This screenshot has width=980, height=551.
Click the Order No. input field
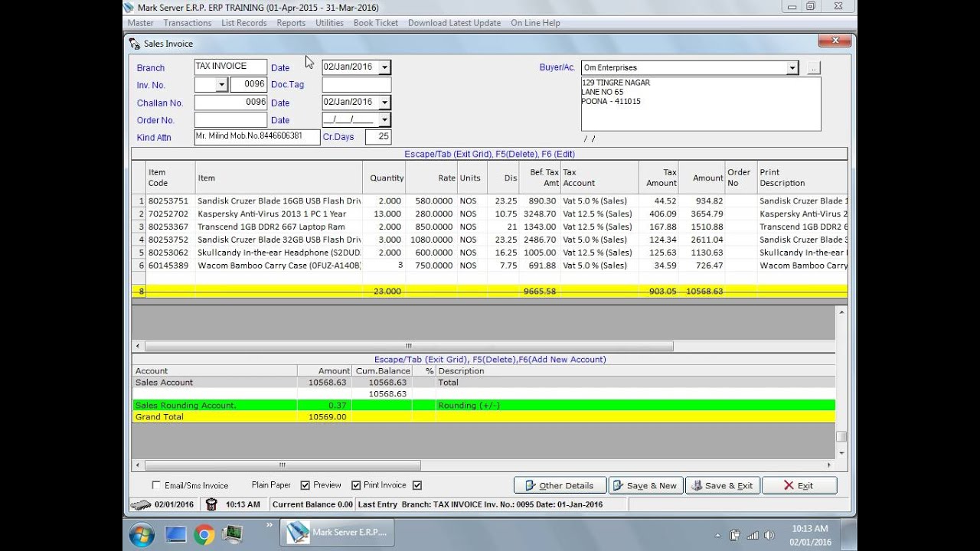click(230, 120)
